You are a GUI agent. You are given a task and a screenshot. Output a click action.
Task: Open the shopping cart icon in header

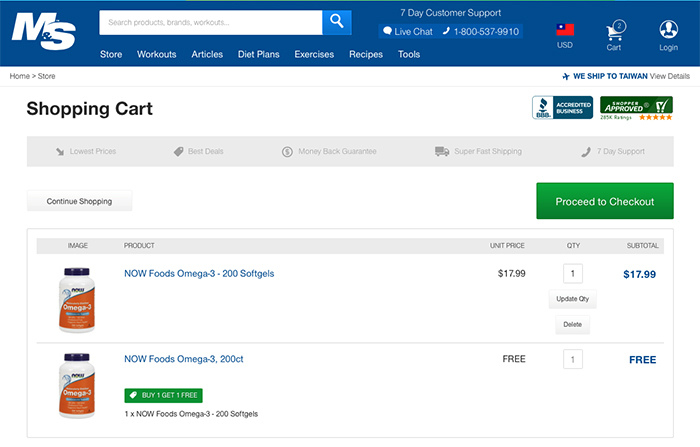tap(616, 30)
